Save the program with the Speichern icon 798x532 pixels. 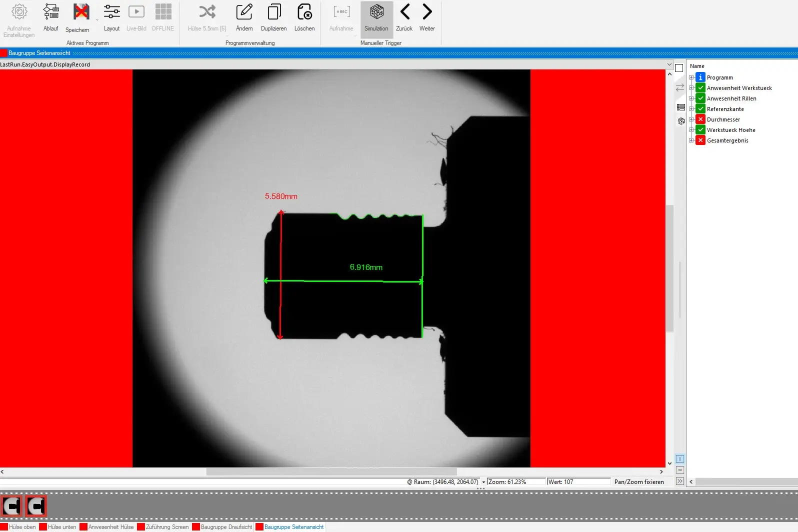[81, 12]
